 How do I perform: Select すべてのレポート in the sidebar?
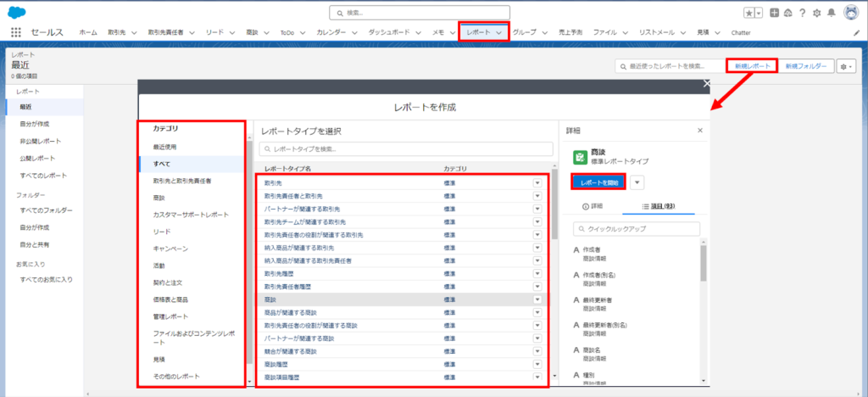tap(44, 176)
